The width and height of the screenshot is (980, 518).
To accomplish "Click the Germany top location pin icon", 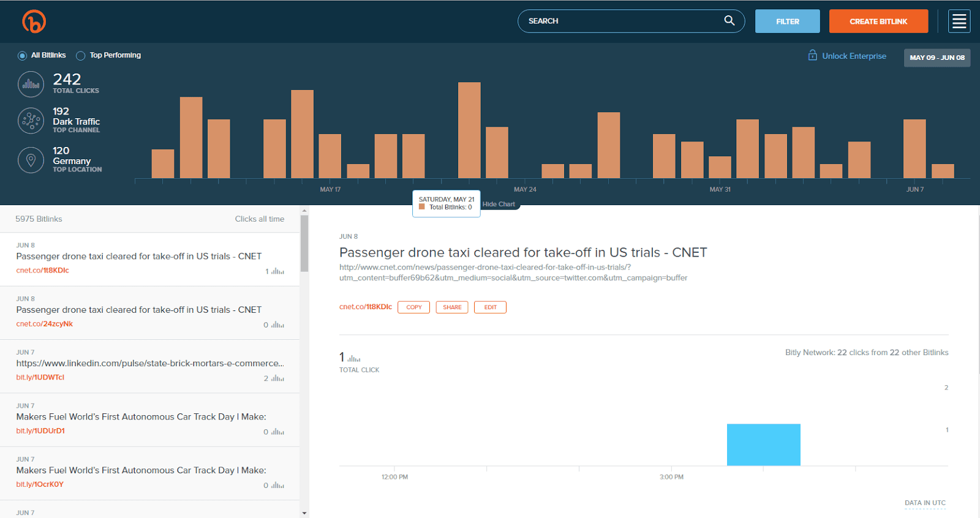I will click(31, 160).
